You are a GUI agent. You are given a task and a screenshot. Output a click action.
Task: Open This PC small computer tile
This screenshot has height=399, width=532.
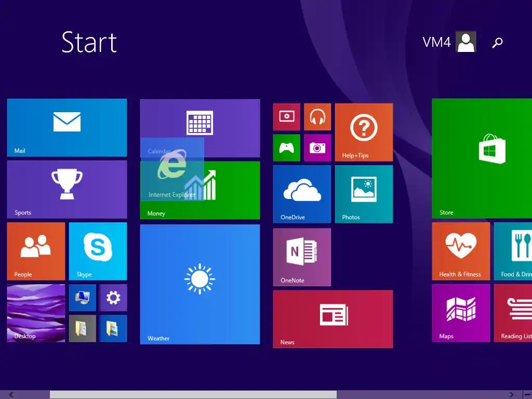(x=83, y=298)
